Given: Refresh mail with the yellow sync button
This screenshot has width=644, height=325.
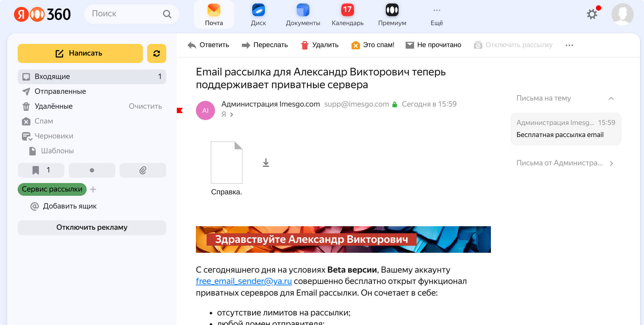Looking at the screenshot, I should pos(157,53).
